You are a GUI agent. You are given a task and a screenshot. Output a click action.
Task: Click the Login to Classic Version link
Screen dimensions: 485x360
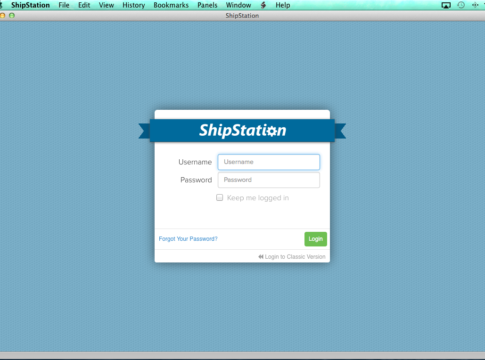click(x=295, y=257)
